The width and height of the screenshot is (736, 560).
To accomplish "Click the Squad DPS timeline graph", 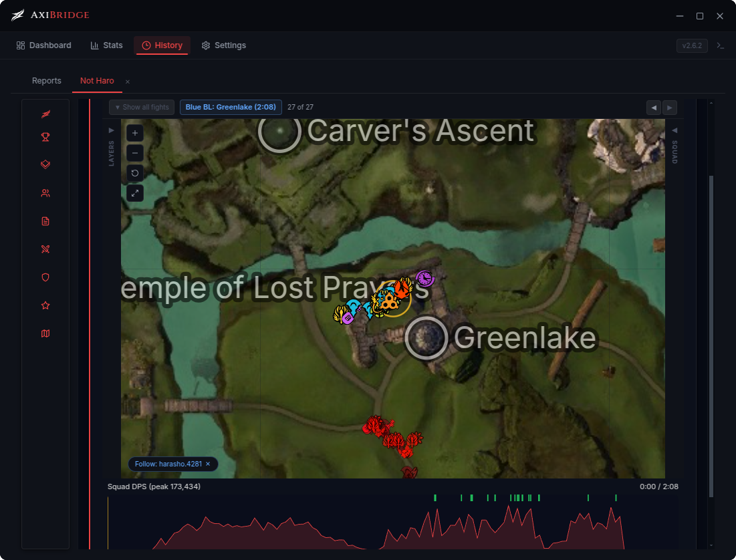I will click(x=393, y=523).
